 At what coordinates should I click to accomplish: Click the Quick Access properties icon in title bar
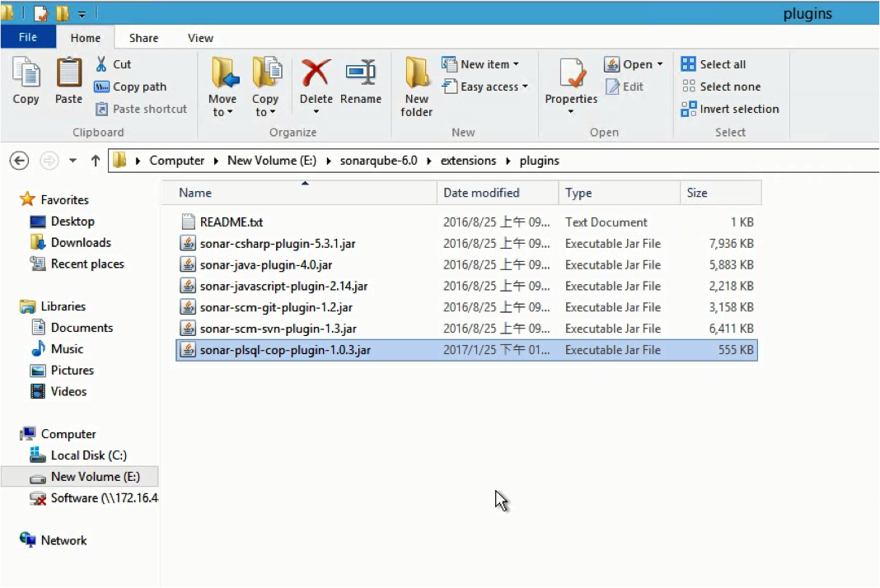click(x=41, y=13)
